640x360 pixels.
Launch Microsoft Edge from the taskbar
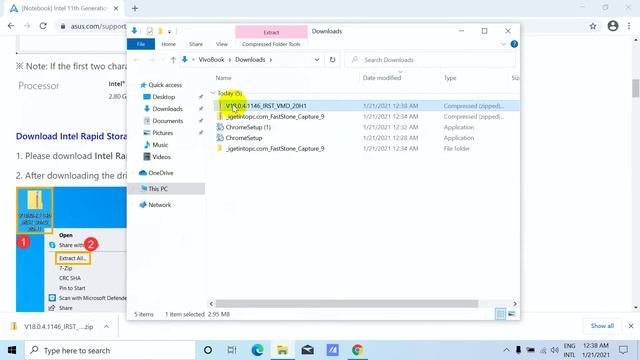[257, 350]
